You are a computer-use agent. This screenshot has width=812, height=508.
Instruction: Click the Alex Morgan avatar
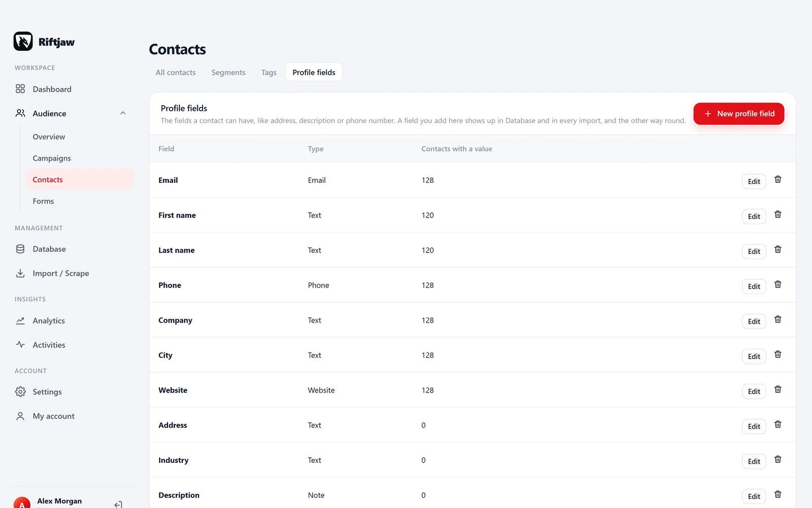[x=22, y=503]
